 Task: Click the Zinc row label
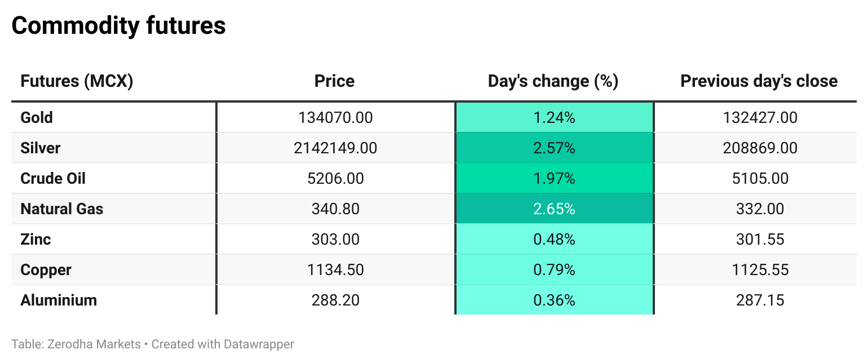pos(36,240)
